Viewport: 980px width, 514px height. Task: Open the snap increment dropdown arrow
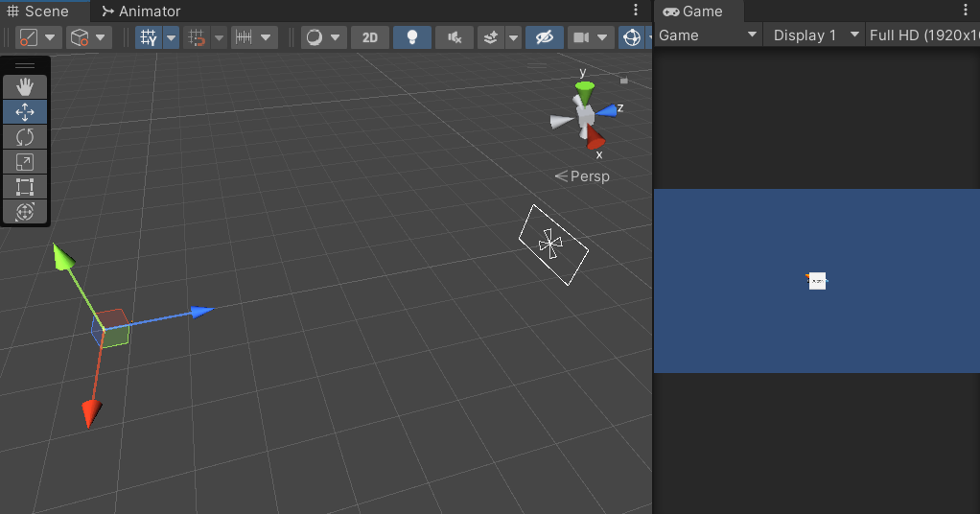pos(266,37)
